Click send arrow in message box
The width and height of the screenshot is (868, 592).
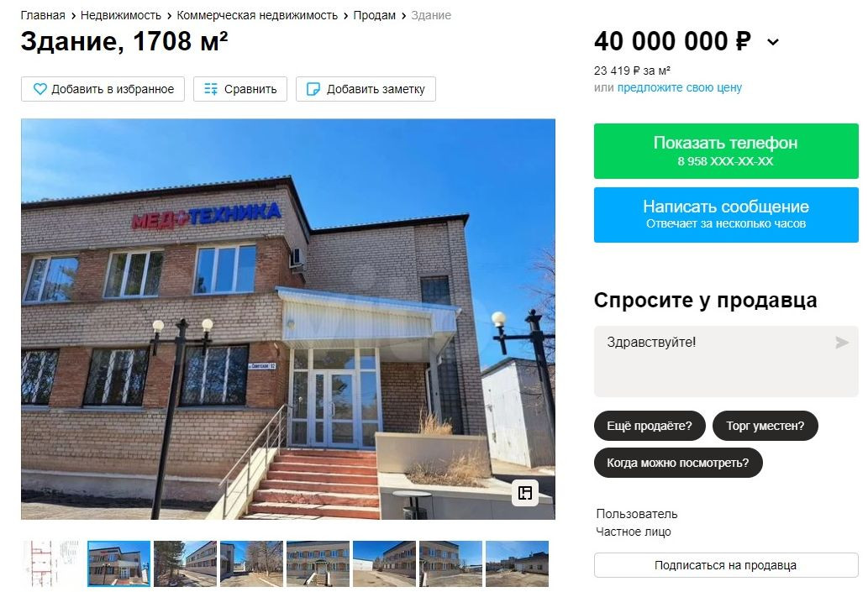(841, 343)
